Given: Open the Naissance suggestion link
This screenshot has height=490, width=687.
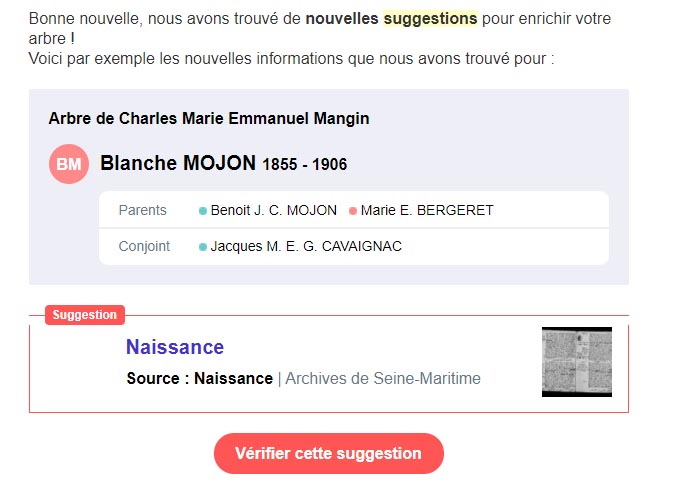Looking at the screenshot, I should coord(175,347).
